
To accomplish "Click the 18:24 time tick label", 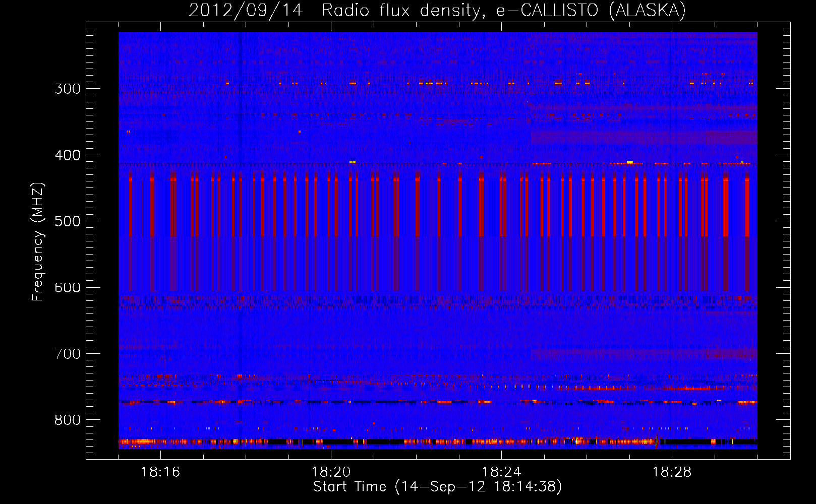I will (x=501, y=472).
